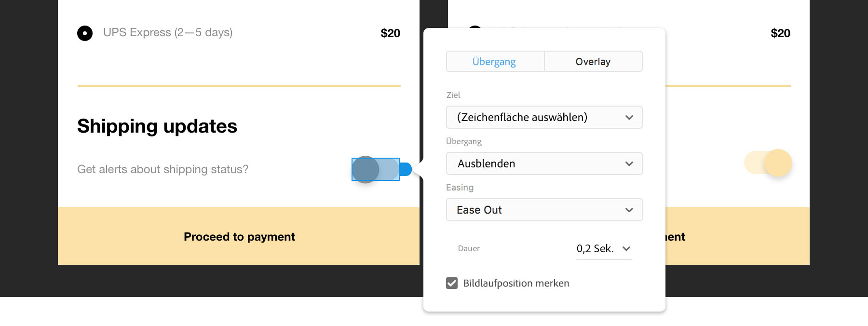The width and height of the screenshot is (868, 326).
Task: Select the yellow divider line on left artboard
Action: (x=239, y=86)
